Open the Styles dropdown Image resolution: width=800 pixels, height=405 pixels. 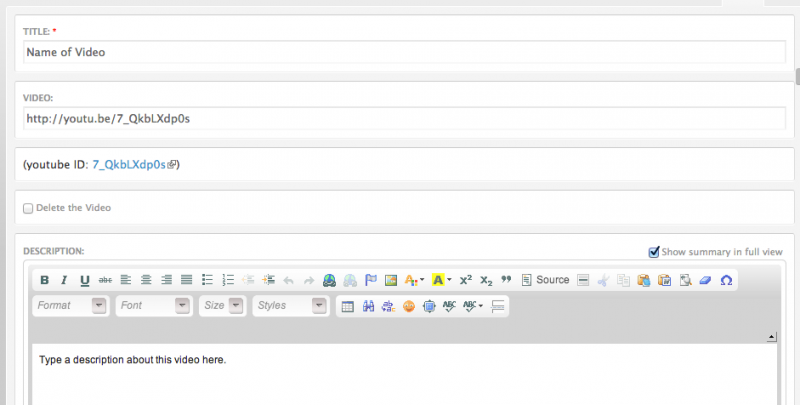290,306
